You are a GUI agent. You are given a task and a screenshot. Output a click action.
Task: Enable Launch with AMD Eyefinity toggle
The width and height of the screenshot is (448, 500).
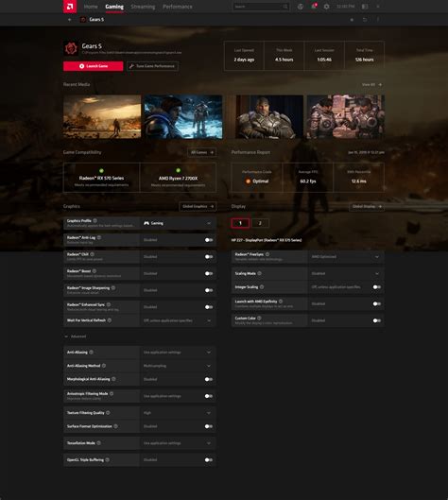376,304
